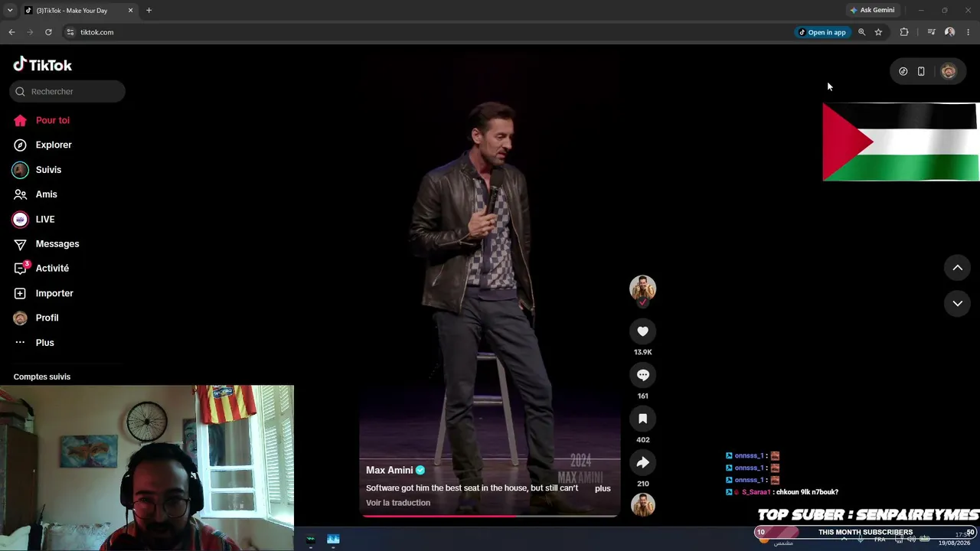The height and width of the screenshot is (551, 980).
Task: Open the Max Amini username link
Action: pos(389,470)
